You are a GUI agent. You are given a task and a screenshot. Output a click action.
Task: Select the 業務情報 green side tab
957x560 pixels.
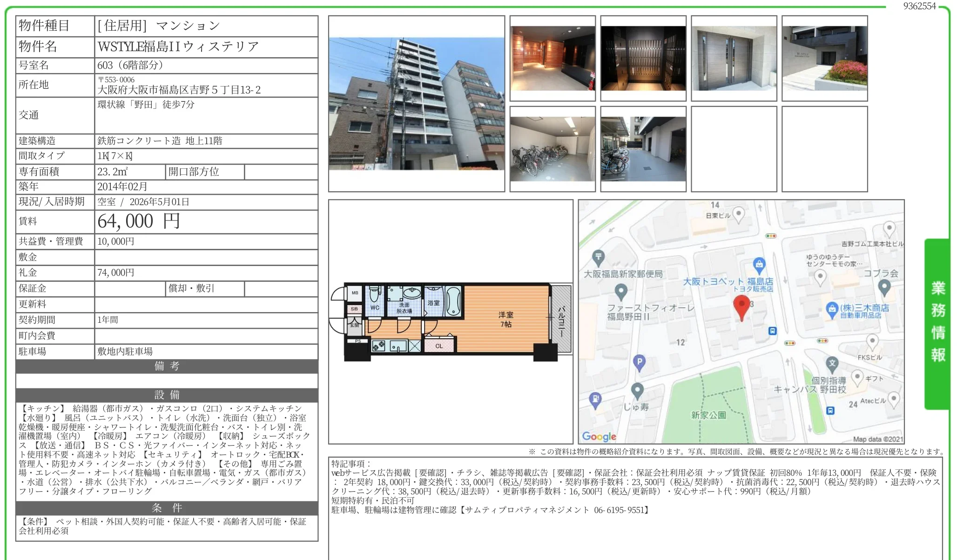click(937, 322)
